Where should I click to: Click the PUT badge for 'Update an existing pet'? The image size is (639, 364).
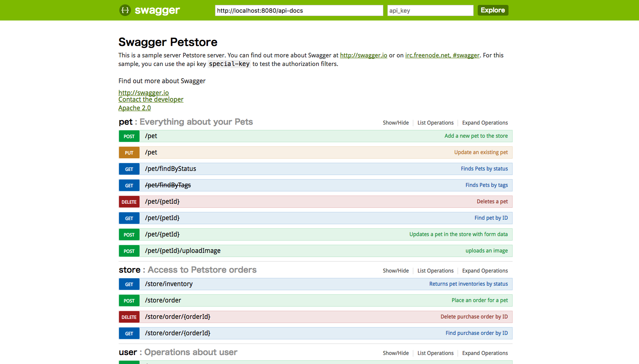129,152
